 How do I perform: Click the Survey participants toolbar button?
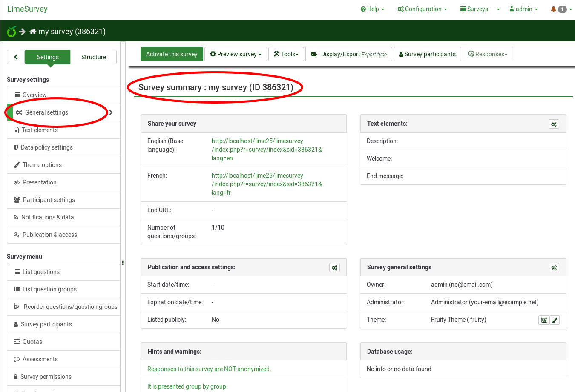pyautogui.click(x=427, y=54)
